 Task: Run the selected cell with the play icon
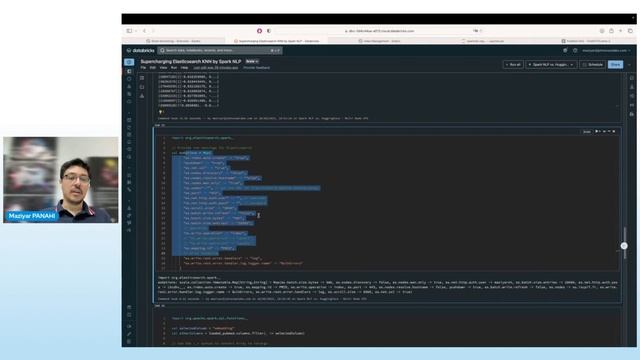pos(596,131)
